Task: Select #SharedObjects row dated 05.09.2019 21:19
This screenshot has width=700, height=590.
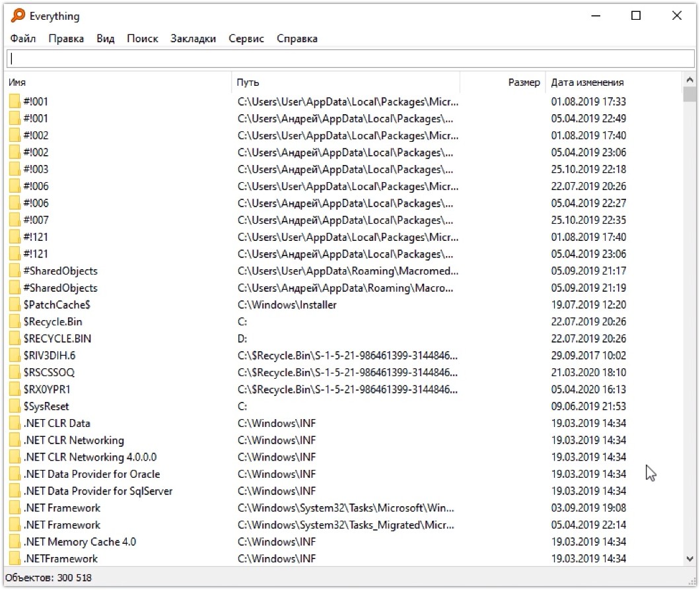Action: point(344,288)
